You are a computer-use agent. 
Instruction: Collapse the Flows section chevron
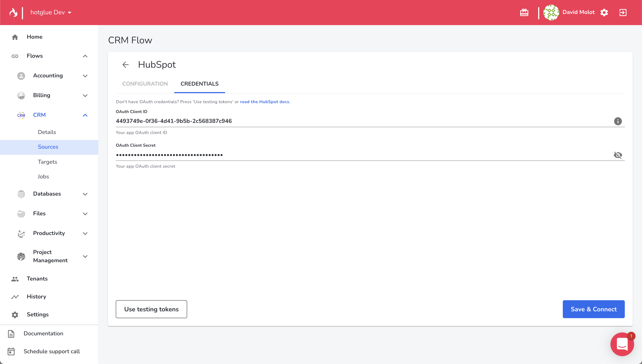tap(85, 56)
